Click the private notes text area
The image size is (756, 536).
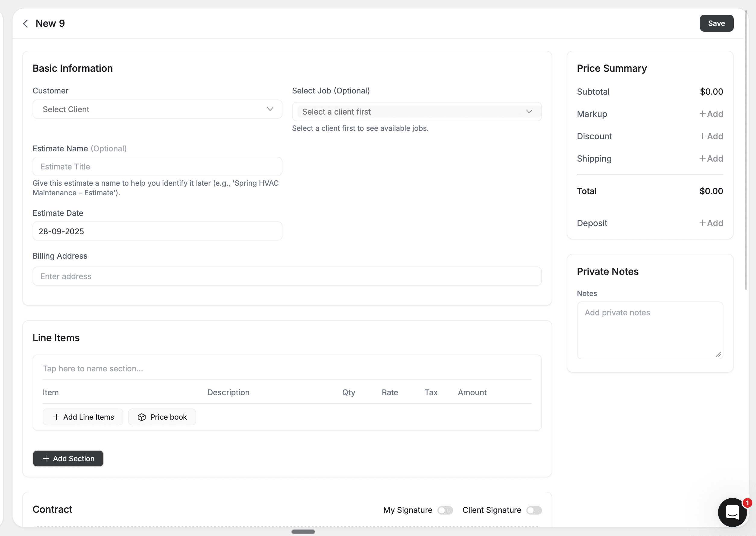pyautogui.click(x=649, y=330)
